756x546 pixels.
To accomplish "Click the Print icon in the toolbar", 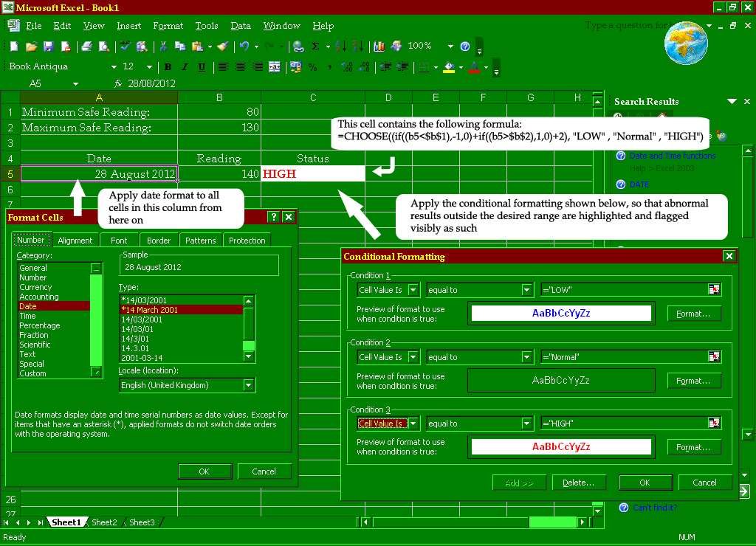I will [x=86, y=46].
